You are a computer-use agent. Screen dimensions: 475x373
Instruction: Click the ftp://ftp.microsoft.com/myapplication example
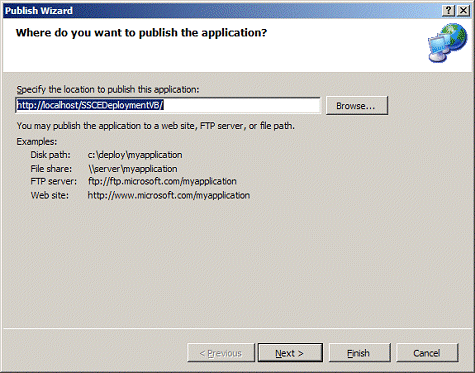pos(162,182)
